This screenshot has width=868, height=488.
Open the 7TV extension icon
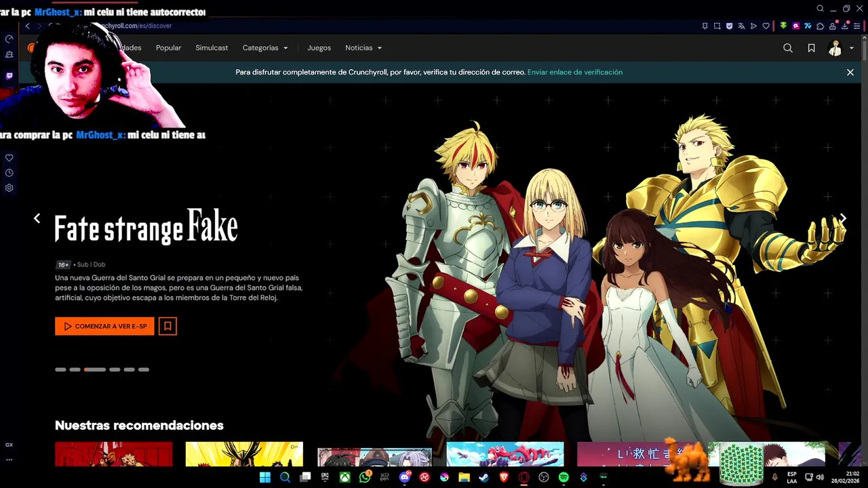(808, 26)
